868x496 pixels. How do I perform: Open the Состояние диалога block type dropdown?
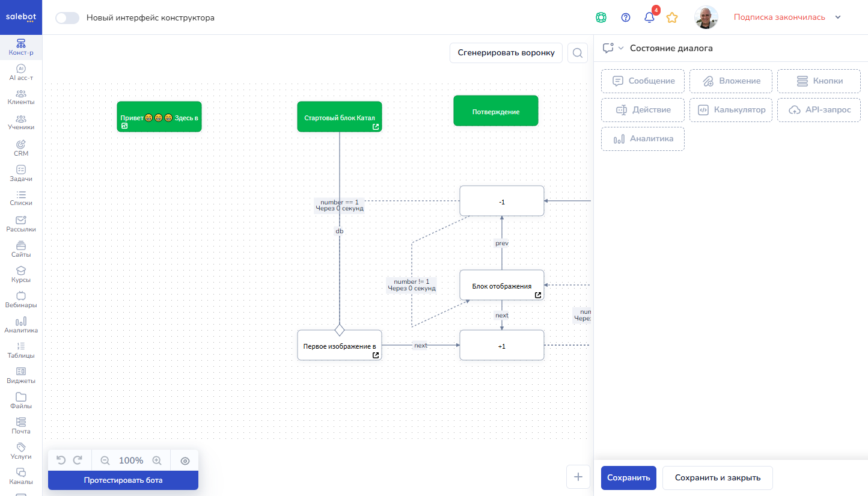614,48
